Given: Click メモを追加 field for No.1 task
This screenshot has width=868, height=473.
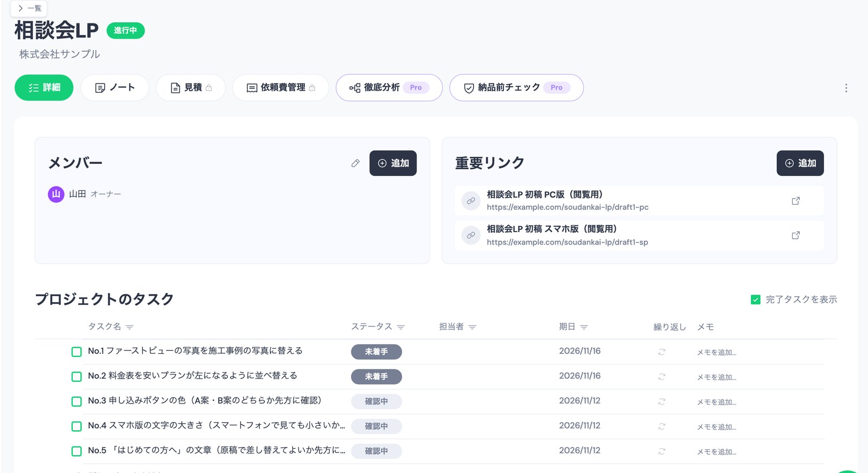Looking at the screenshot, I should coord(717,353).
